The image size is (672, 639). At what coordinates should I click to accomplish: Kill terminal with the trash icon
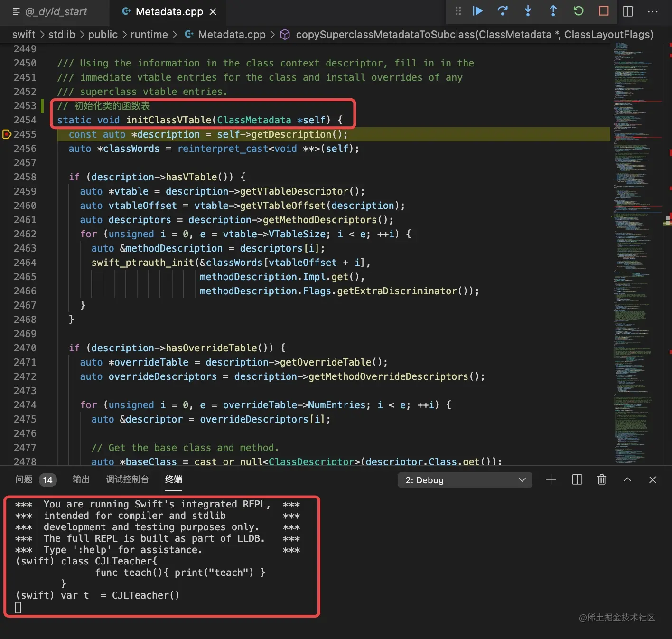pos(602,480)
